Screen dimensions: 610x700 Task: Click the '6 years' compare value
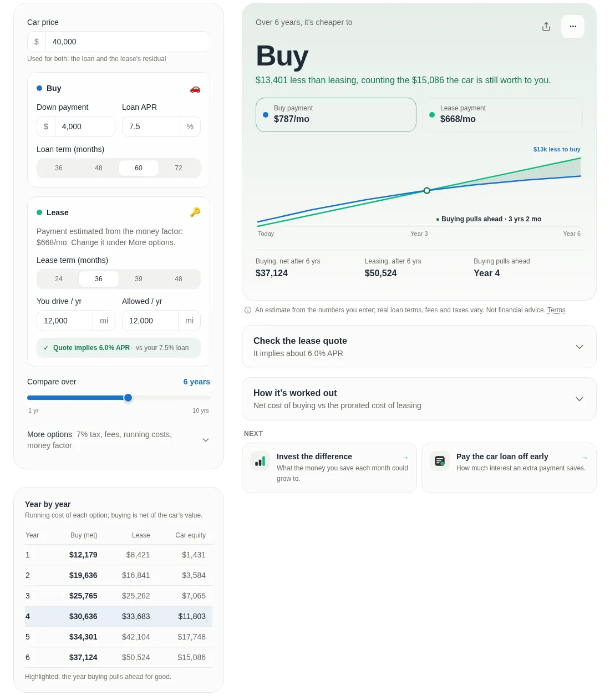(x=197, y=382)
